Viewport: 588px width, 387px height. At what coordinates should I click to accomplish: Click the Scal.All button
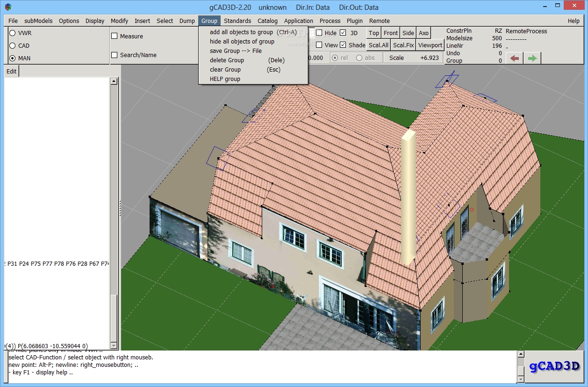point(379,45)
